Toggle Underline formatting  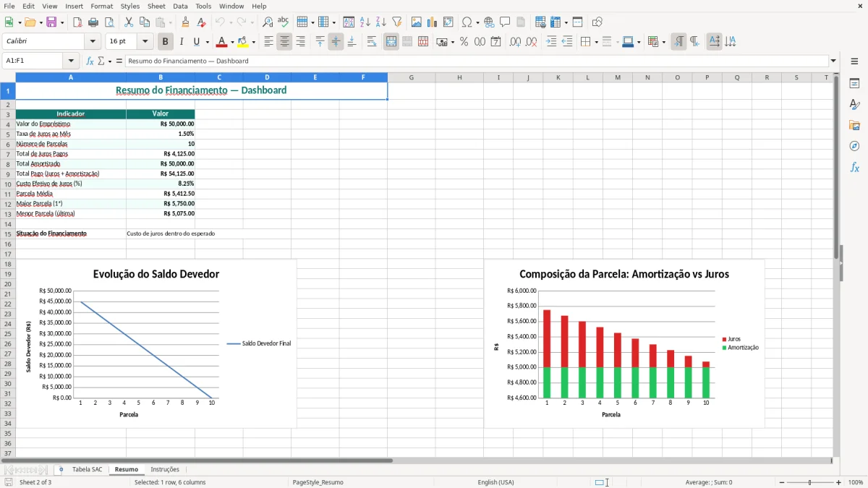pyautogui.click(x=197, y=42)
